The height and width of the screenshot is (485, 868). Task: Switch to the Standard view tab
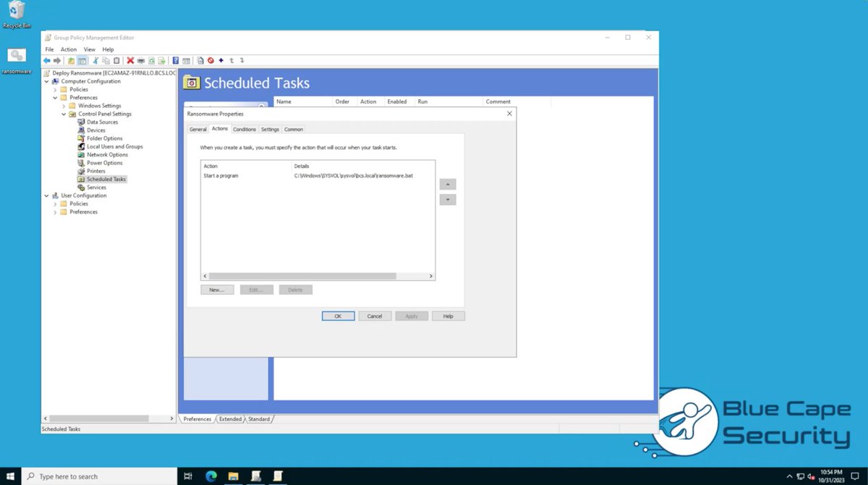tap(259, 419)
